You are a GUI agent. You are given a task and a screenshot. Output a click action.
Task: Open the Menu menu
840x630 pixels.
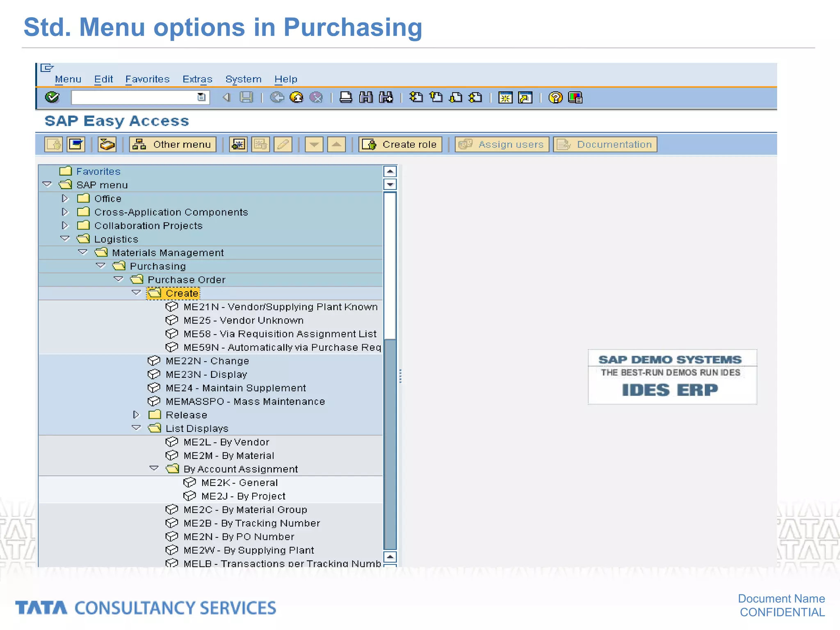[68, 79]
